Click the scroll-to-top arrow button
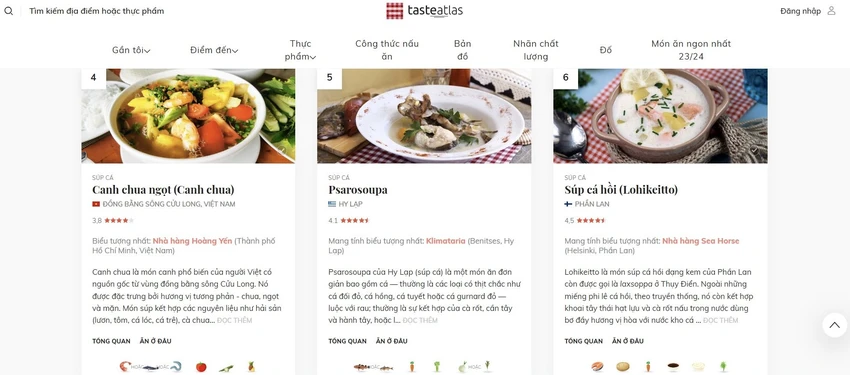The height and width of the screenshot is (375, 850). [834, 325]
